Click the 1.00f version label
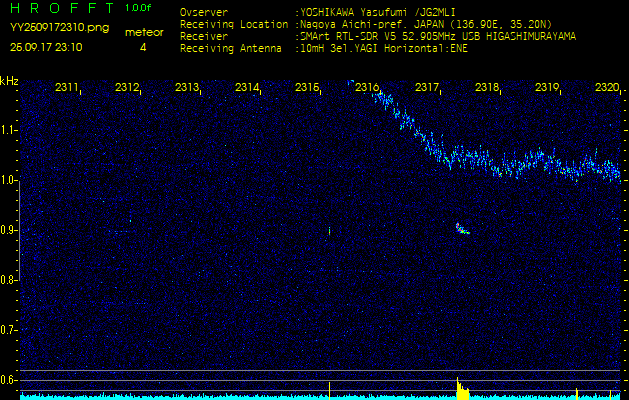Image resolution: width=629 pixels, height=400 pixels. [139, 8]
